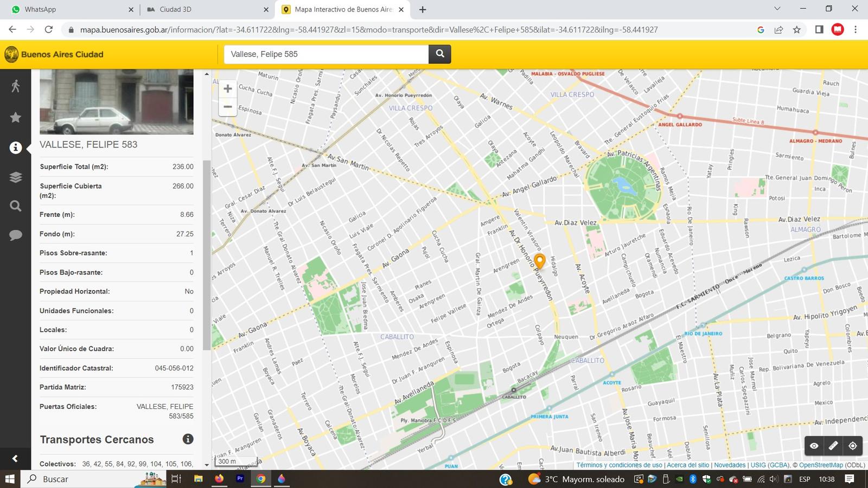This screenshot has width=868, height=488.
Task: Reload the page with the refresh icon
Action: point(48,29)
